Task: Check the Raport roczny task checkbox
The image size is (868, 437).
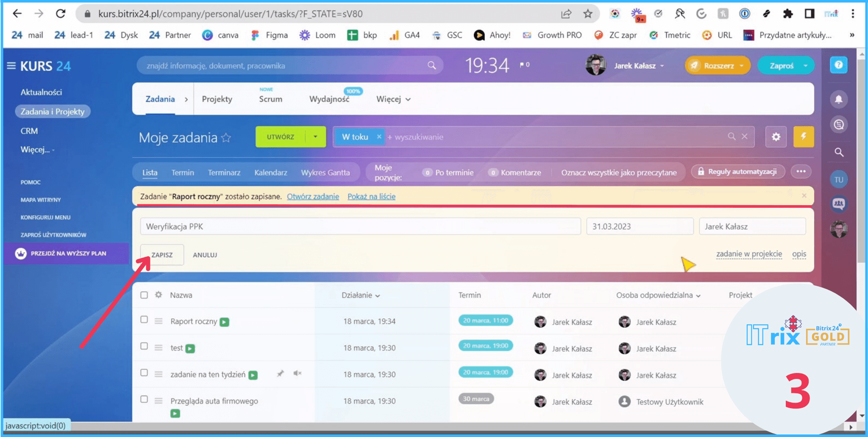Action: click(x=144, y=320)
